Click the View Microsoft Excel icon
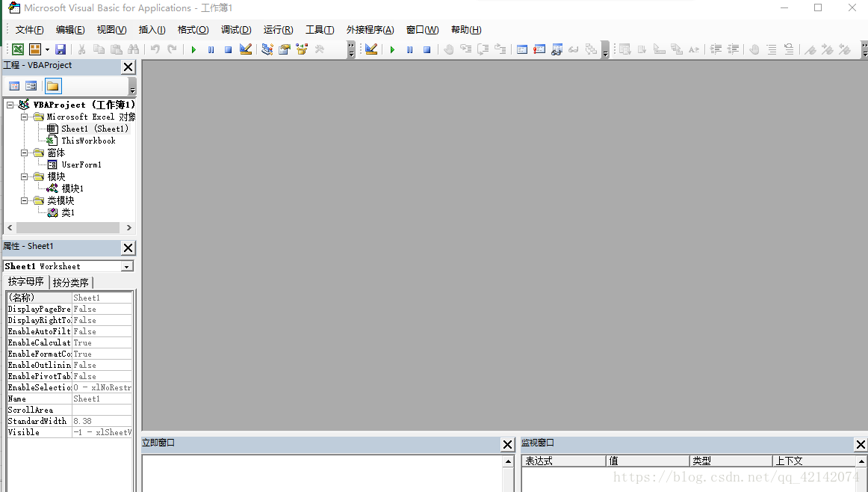Screen dimensions: 868x492 [x=18, y=49]
